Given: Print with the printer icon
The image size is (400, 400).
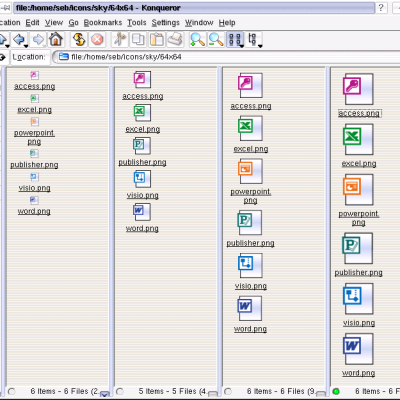Looking at the screenshot, I should pyautogui.click(x=175, y=39).
